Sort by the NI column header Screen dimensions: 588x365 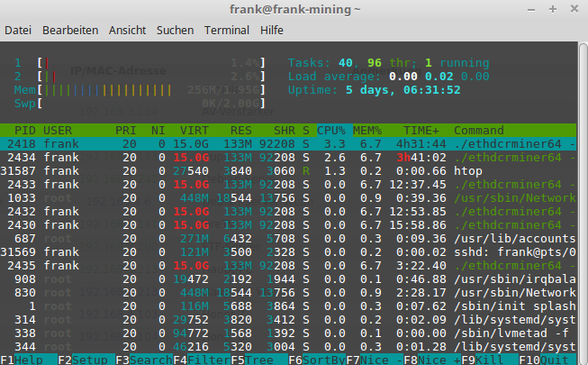(x=158, y=131)
